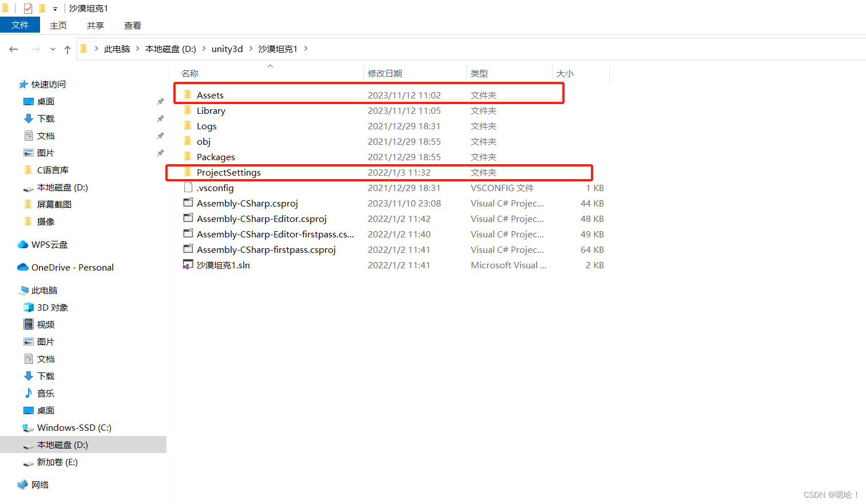Go forward with the right arrow
The image size is (866, 504).
point(35,49)
